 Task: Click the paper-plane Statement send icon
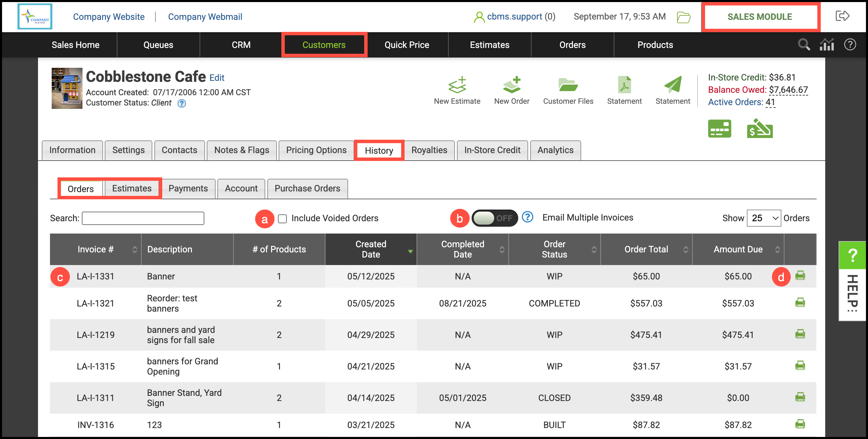point(673,85)
